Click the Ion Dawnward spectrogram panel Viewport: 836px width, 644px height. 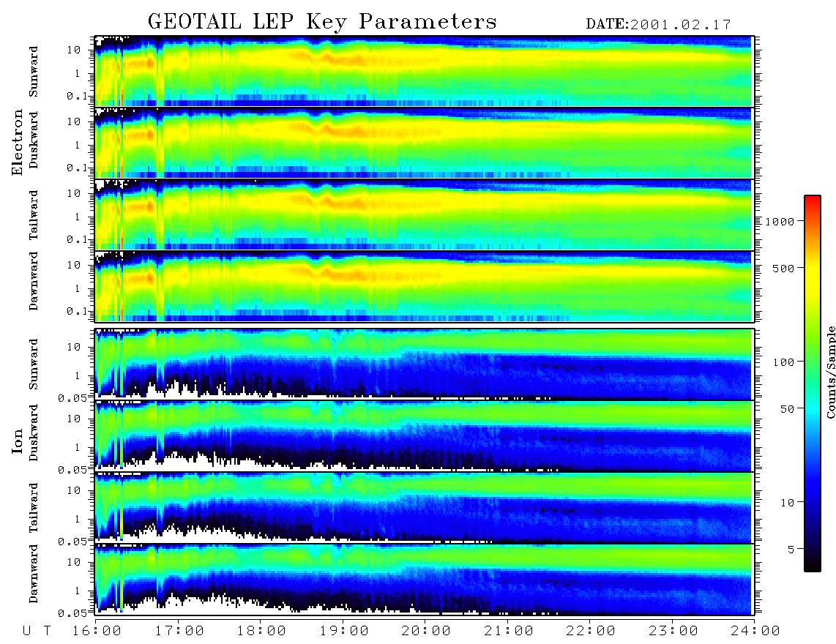(x=424, y=579)
